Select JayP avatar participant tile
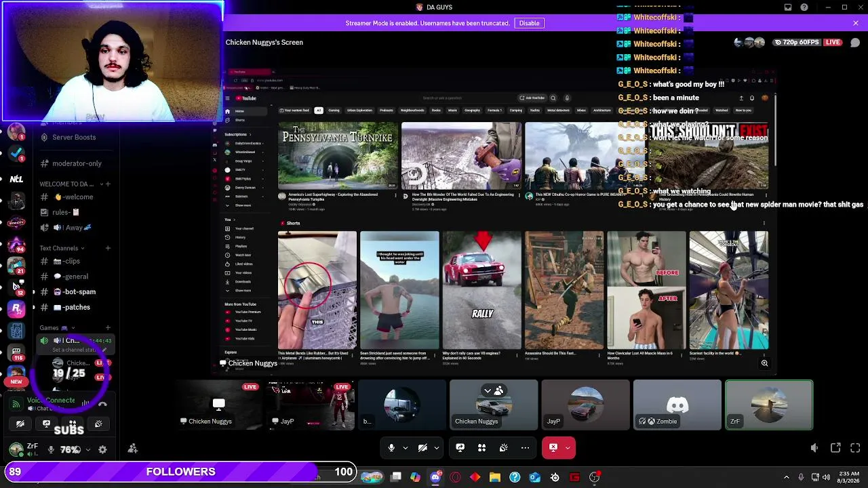This screenshot has width=868, height=488. pyautogui.click(x=586, y=405)
